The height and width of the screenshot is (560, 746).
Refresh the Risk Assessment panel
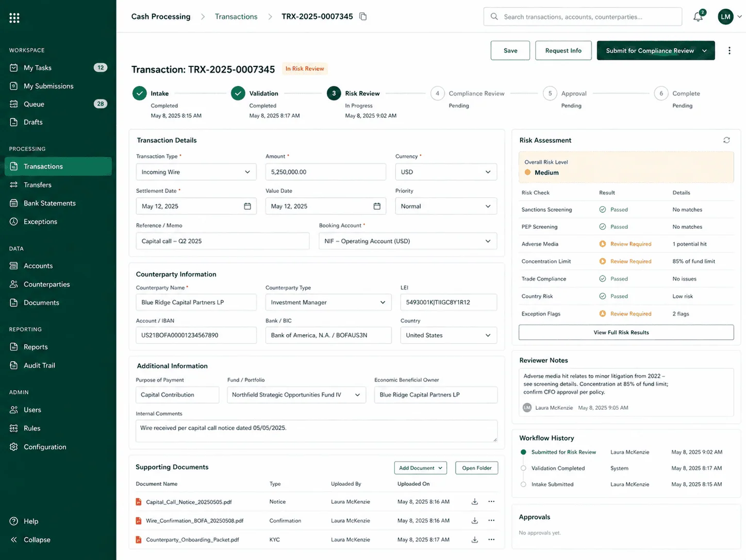(726, 140)
